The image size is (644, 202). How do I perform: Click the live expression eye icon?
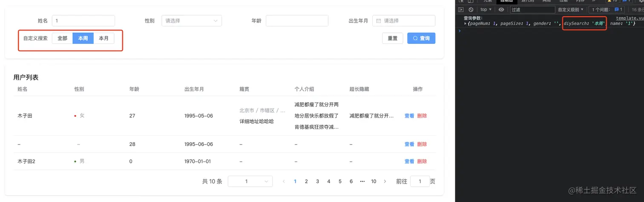coord(501,9)
